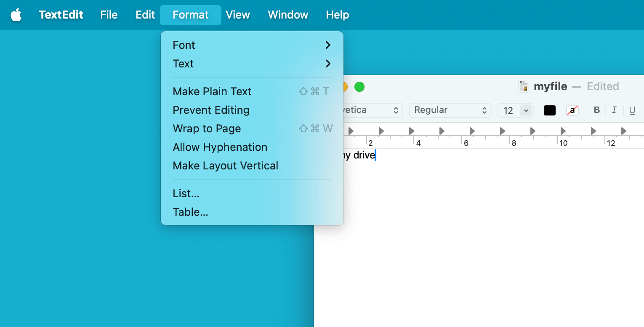Open the font size 12 dropdown arrow
Image resolution: width=644 pixels, height=327 pixels.
pyautogui.click(x=526, y=110)
